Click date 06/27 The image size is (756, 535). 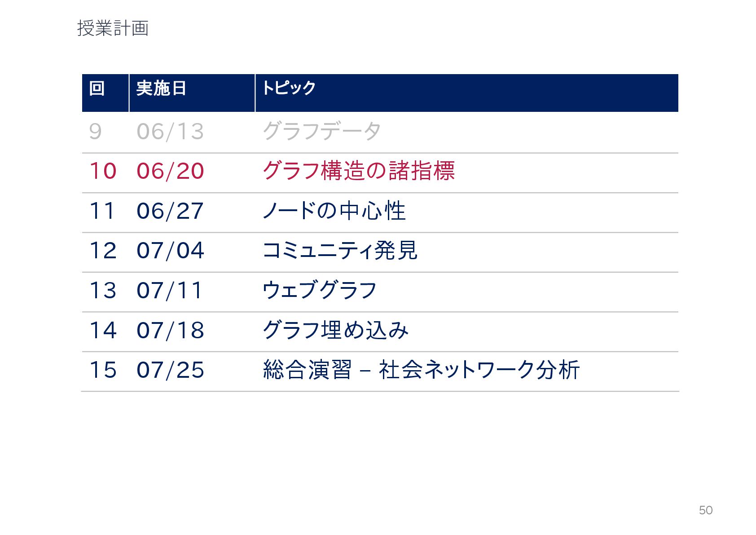(170, 211)
